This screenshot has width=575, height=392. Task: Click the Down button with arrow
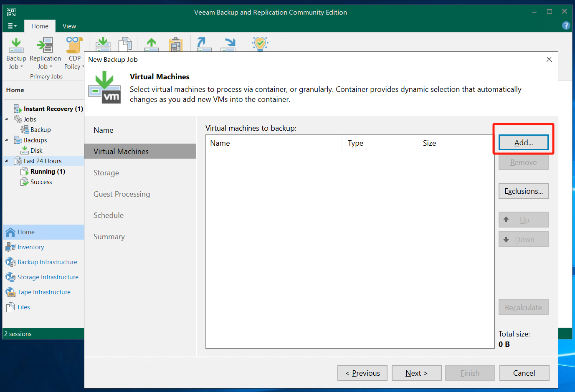[x=524, y=239]
